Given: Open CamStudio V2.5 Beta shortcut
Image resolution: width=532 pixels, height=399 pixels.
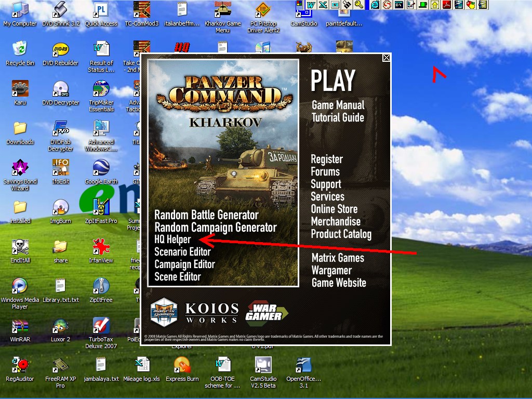Looking at the screenshot, I should tap(263, 373).
